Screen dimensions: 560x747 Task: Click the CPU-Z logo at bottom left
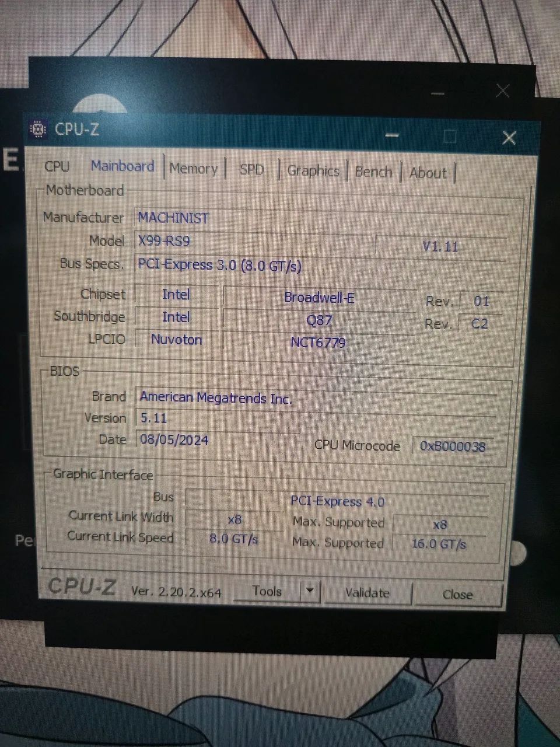click(x=82, y=587)
